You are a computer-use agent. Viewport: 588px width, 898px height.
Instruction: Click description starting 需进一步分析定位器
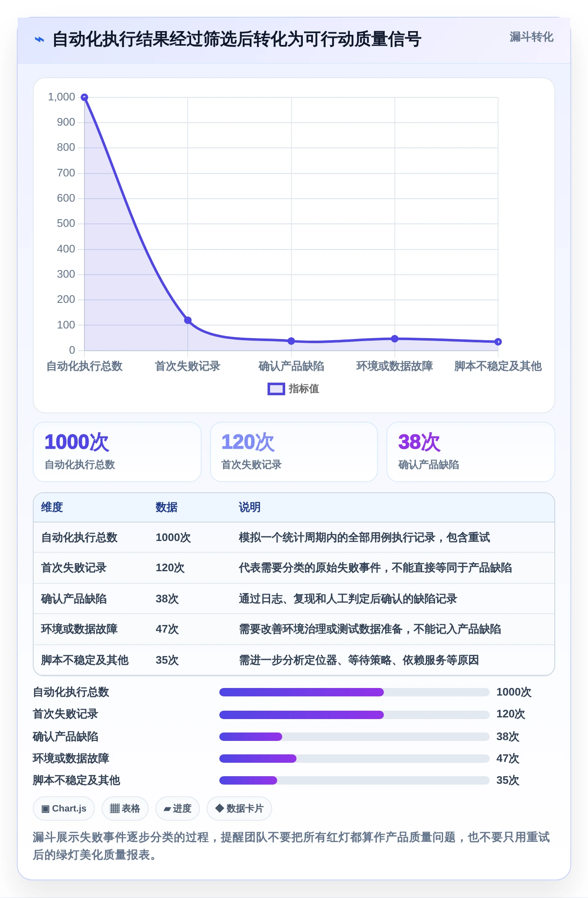[359, 660]
